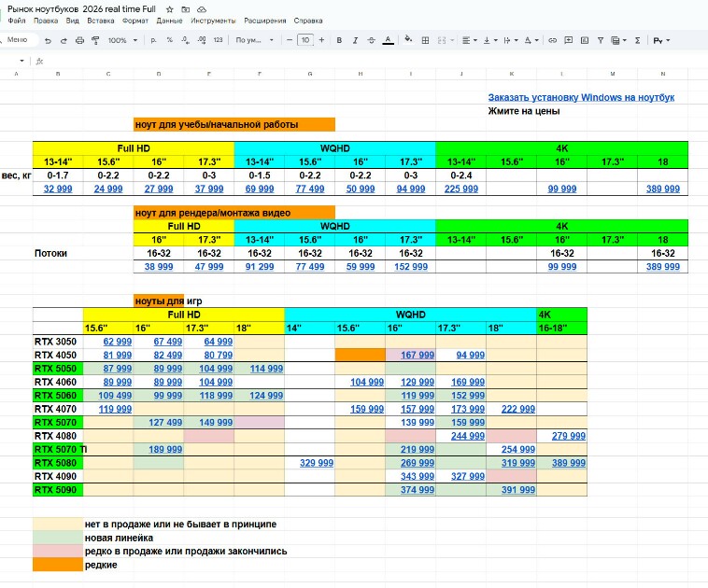Open the vertical align dropdown
708x588 pixels.
click(490, 41)
